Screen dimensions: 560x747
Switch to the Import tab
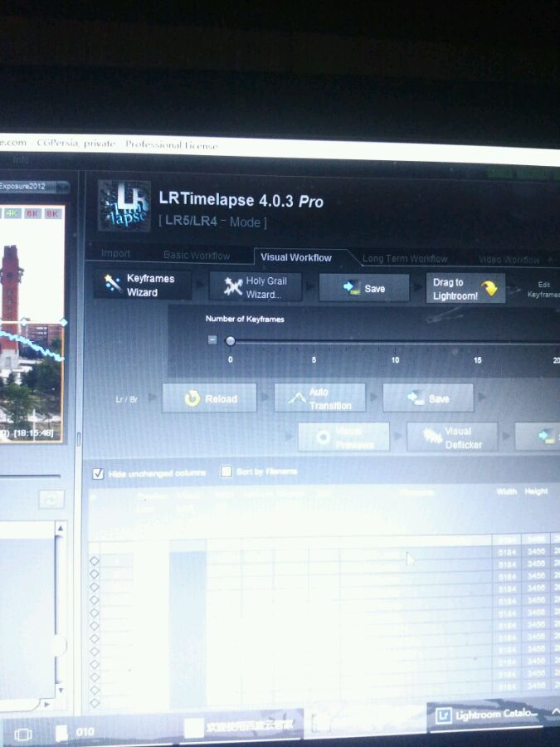[115, 254]
